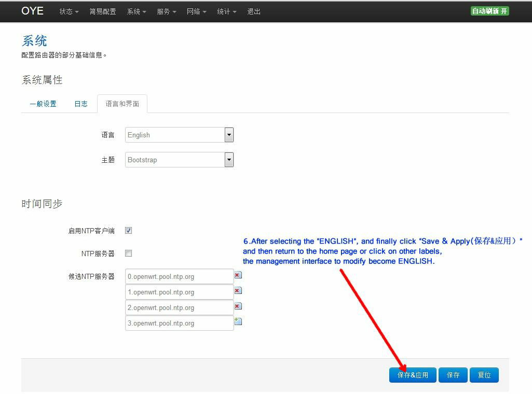Click into the 2.openwrt.pool.ntp.org field

[x=179, y=307]
